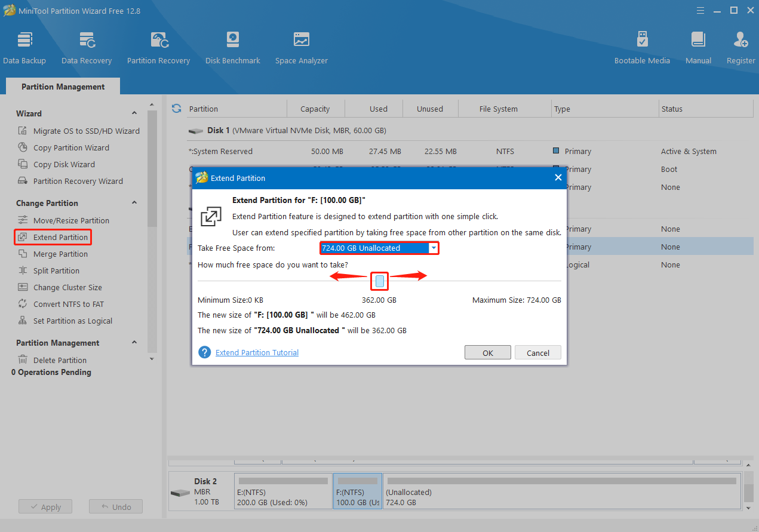Image resolution: width=759 pixels, height=532 pixels.
Task: Select the Unallocated 724.0 GB block in the disk map
Action: click(561, 491)
